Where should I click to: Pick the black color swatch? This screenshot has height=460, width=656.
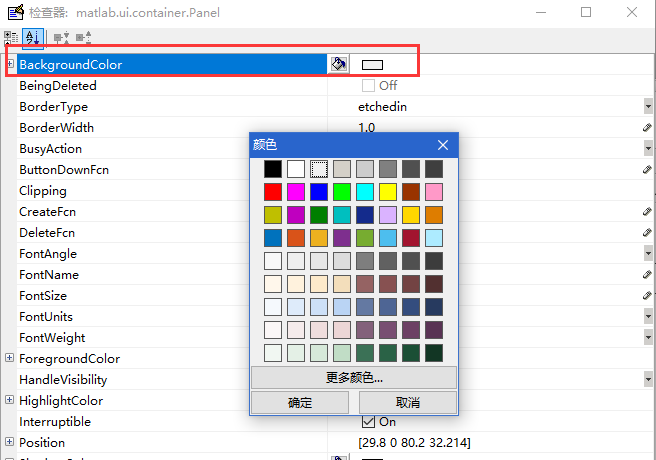[x=273, y=169]
